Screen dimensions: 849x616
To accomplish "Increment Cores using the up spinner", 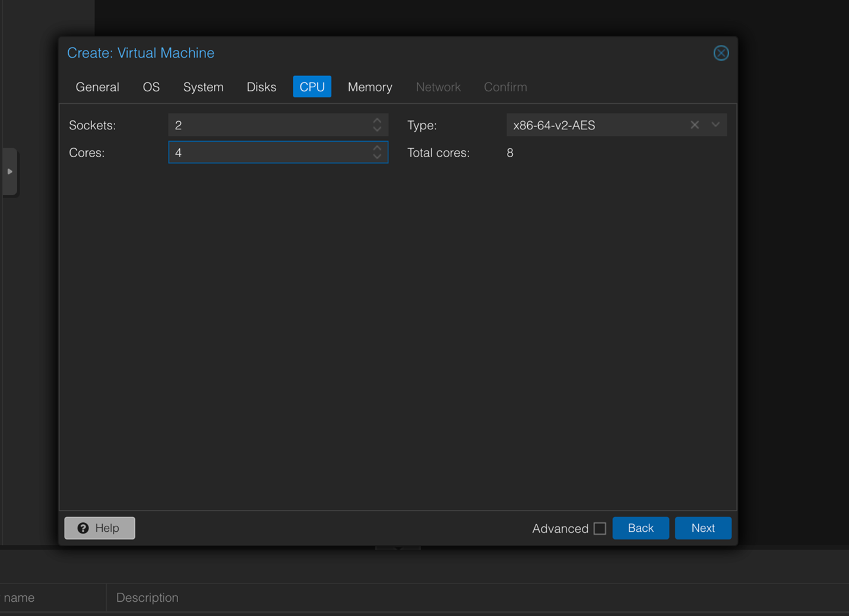I will (377, 148).
